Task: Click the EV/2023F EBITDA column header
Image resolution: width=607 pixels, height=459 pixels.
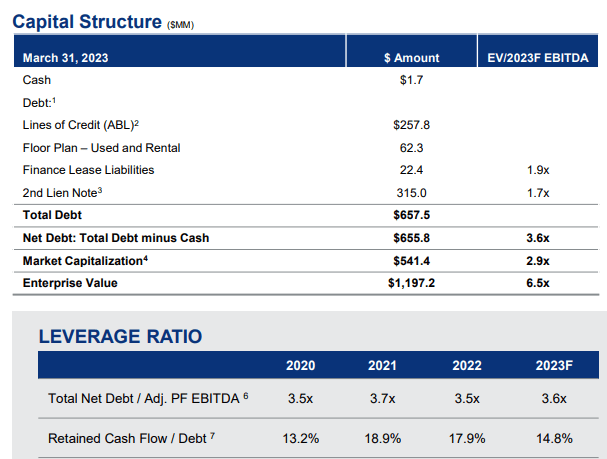Action: (538, 58)
